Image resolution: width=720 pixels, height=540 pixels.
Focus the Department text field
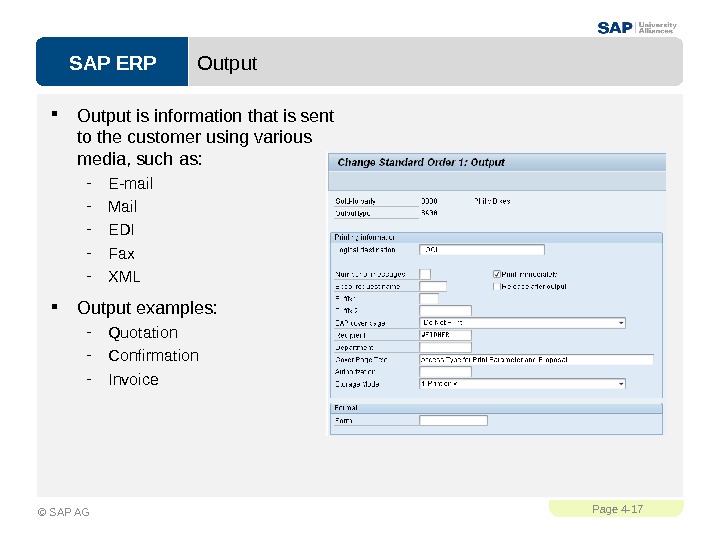click(x=444, y=347)
